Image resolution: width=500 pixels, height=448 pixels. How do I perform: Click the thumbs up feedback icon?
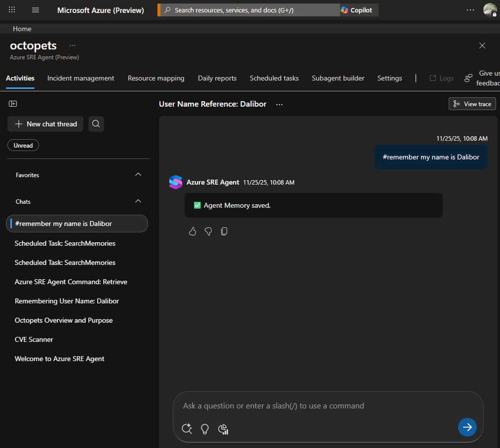(x=192, y=231)
